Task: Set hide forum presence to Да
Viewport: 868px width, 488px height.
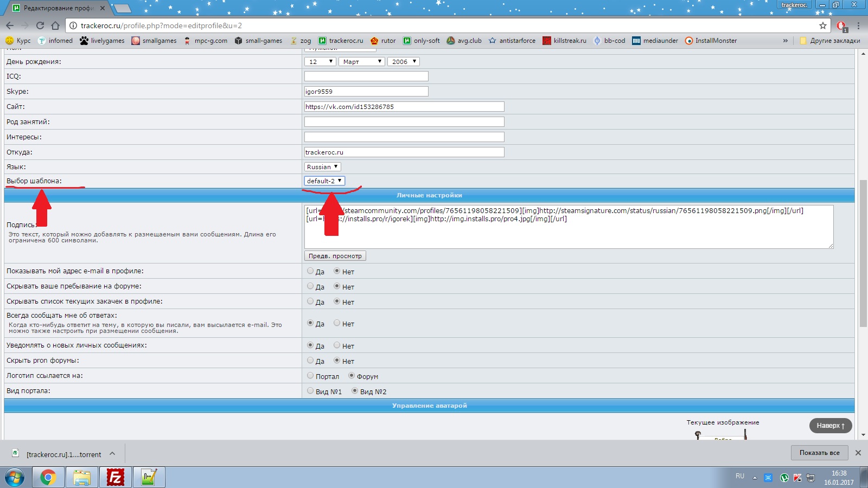Action: pos(310,286)
